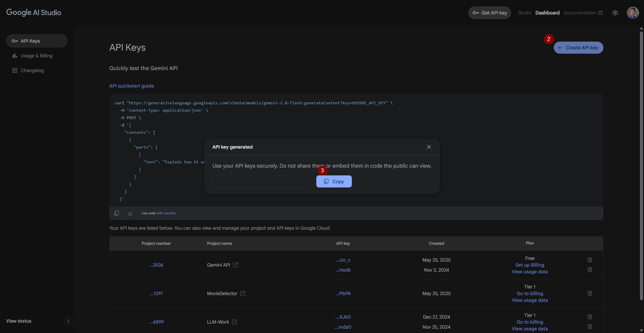Image resolution: width=644 pixels, height=333 pixels.
Task: Select API Keys in the sidebar
Action: coord(37,41)
